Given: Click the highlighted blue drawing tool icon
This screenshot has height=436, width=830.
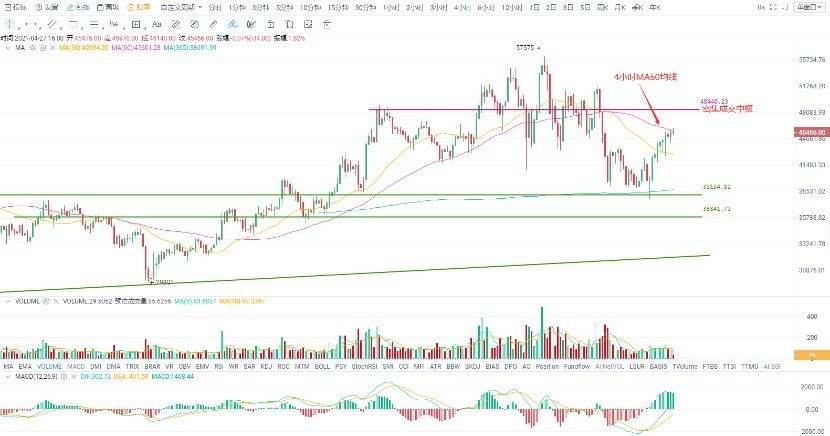Looking at the screenshot, I should point(232,24).
